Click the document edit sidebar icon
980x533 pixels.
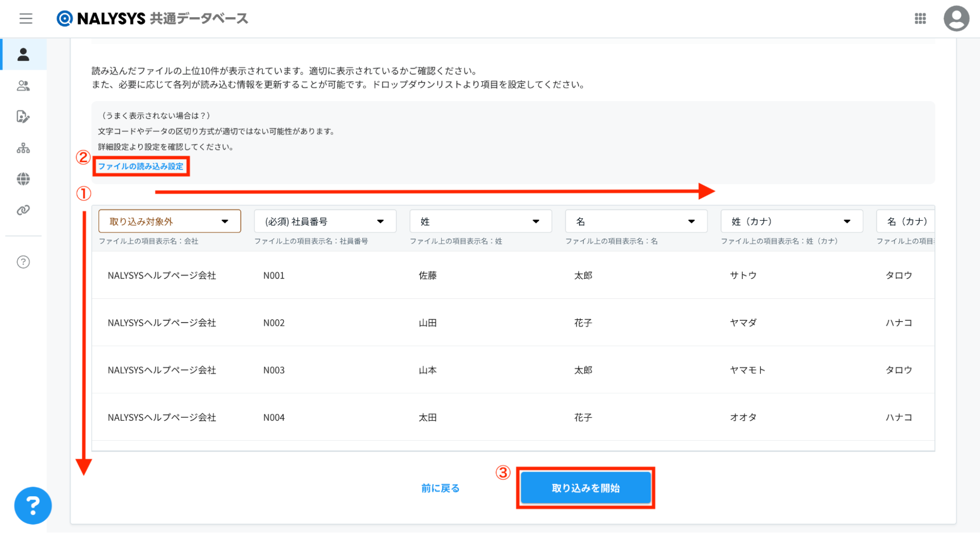point(23,117)
